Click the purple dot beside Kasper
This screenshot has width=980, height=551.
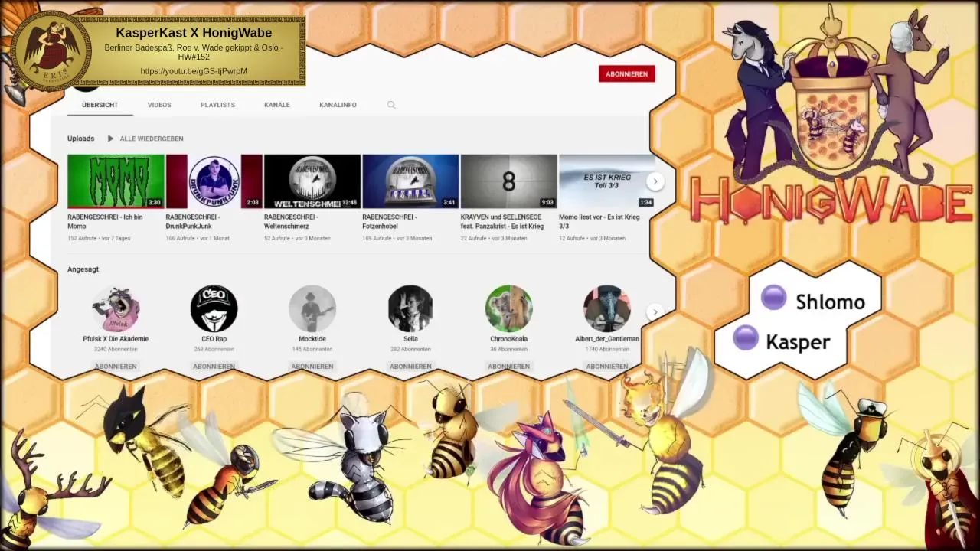pyautogui.click(x=745, y=337)
